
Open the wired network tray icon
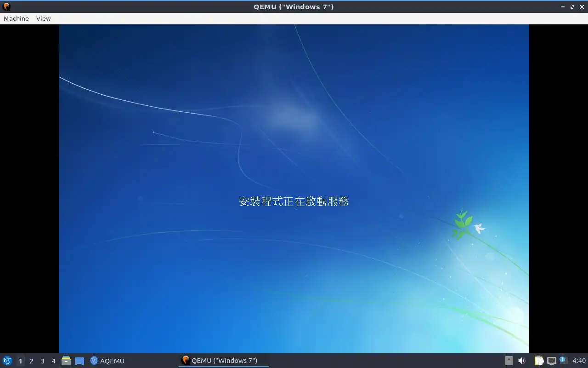551,361
